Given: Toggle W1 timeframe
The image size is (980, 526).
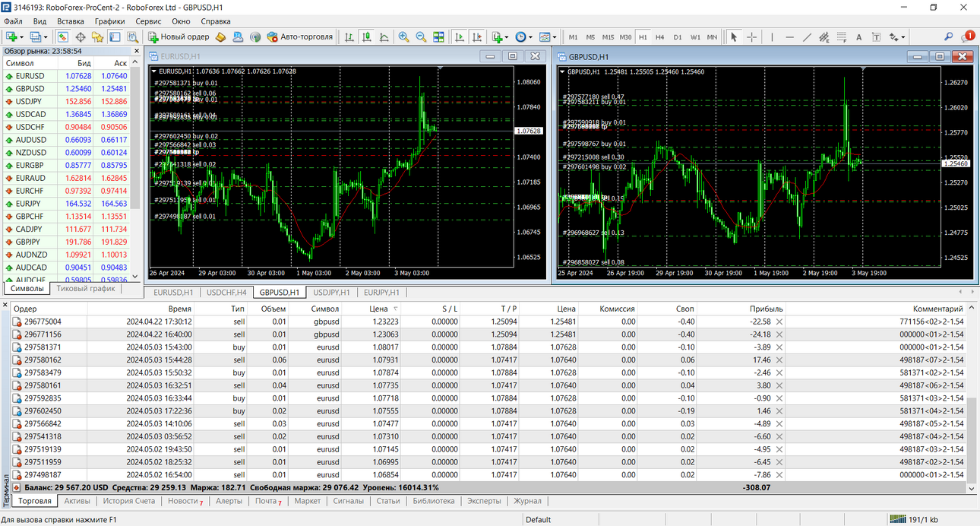Looking at the screenshot, I should (695, 36).
